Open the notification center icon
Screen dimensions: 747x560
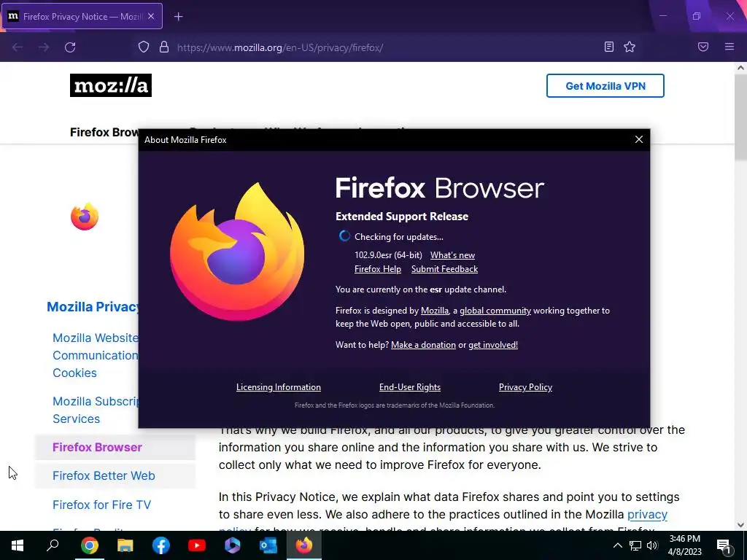tap(724, 545)
